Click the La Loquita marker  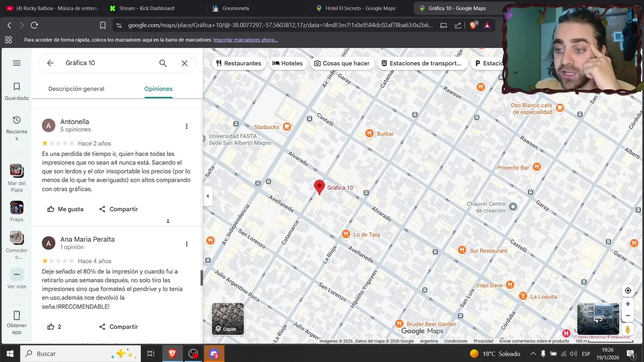point(523,296)
